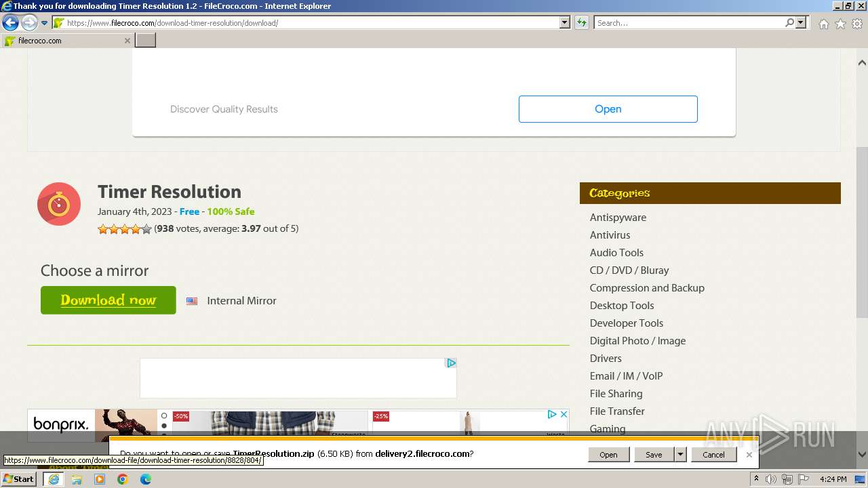The image size is (868, 488).
Task: Launch the media player taskbar icon
Action: (x=100, y=479)
